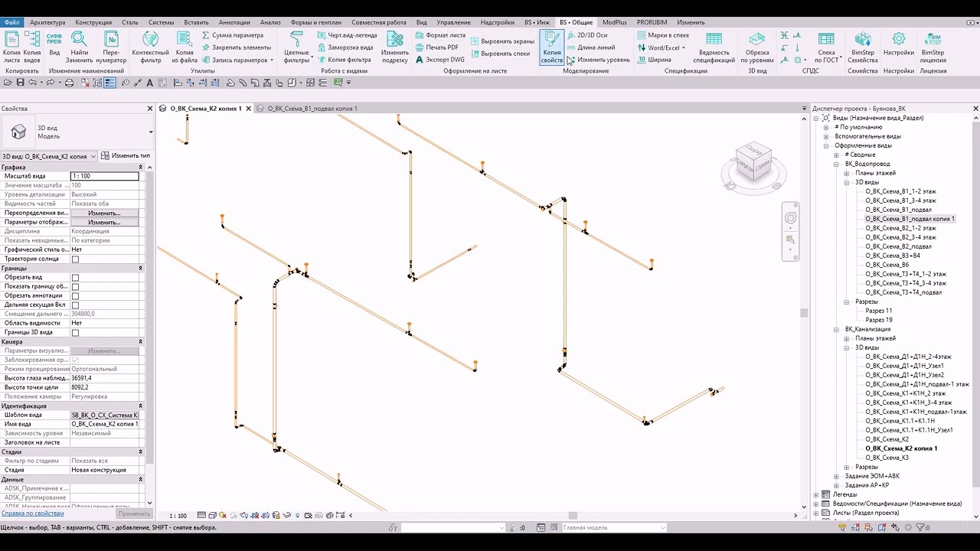
Task: Open the Цветные фильтры tool
Action: click(297, 47)
